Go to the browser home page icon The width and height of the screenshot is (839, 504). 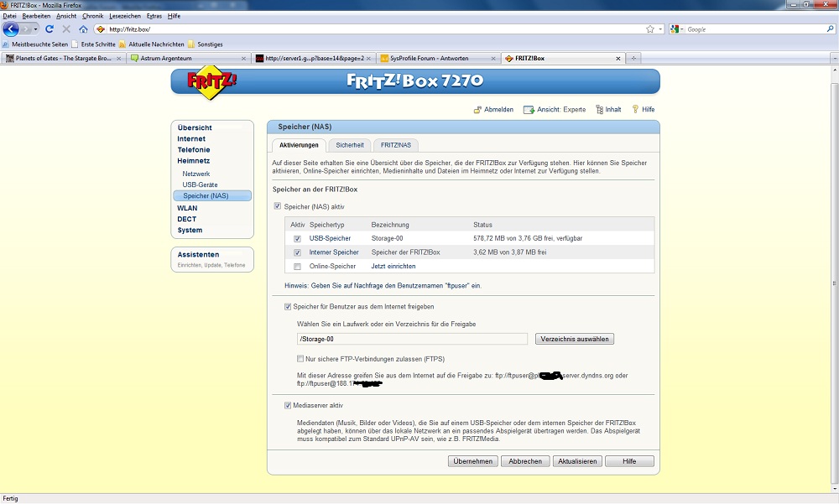tap(83, 29)
